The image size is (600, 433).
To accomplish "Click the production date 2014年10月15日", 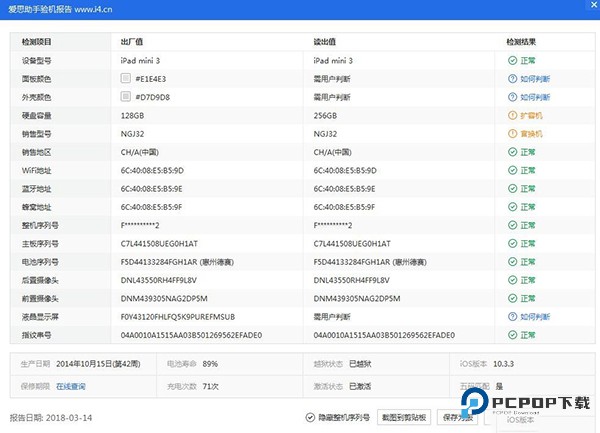I will (98, 364).
